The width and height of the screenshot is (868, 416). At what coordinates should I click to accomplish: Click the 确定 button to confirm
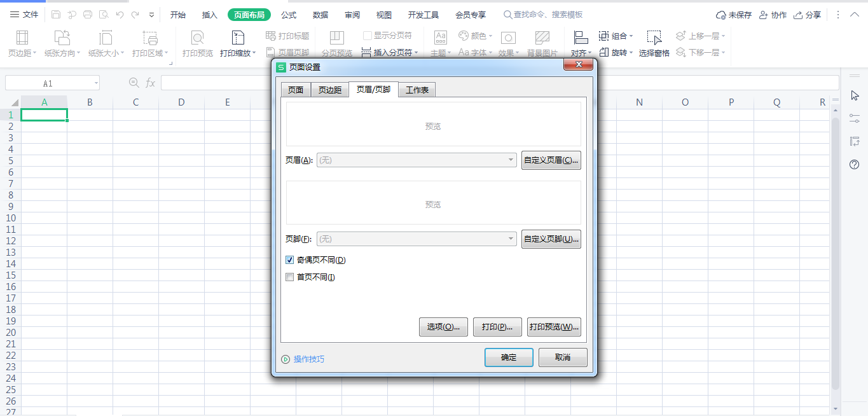click(x=509, y=357)
